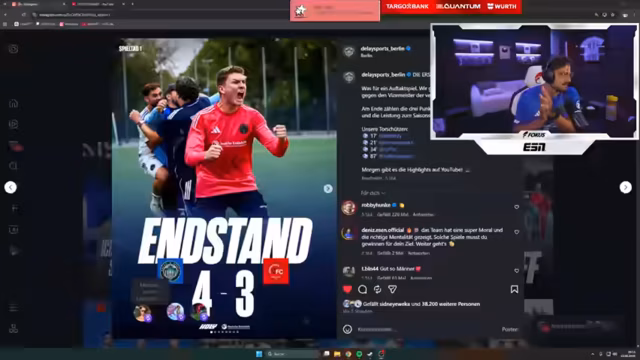Go to previous post with left arrow
The width and height of the screenshot is (640, 360).
11,187
